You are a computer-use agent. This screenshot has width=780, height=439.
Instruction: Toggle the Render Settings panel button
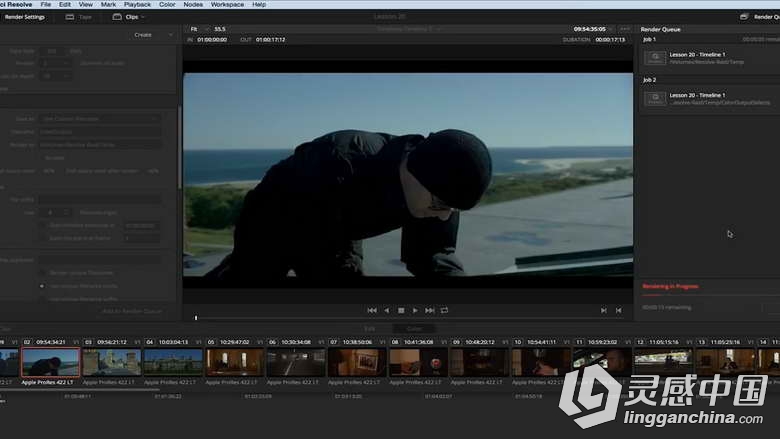point(24,17)
